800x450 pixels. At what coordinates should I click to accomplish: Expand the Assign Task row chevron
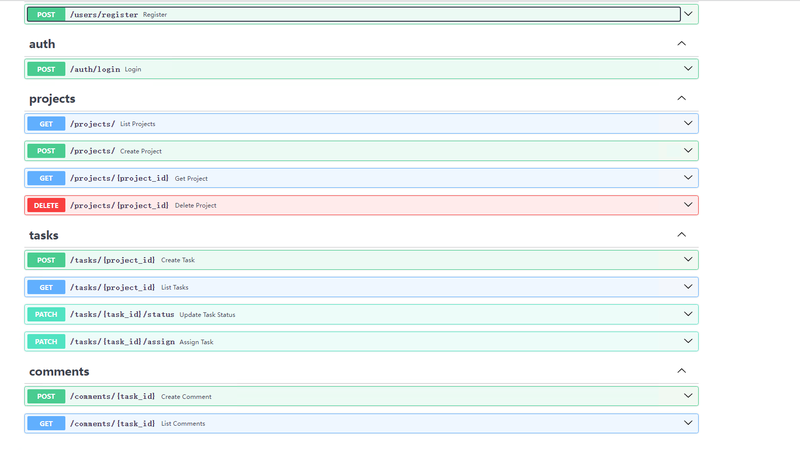coord(688,341)
